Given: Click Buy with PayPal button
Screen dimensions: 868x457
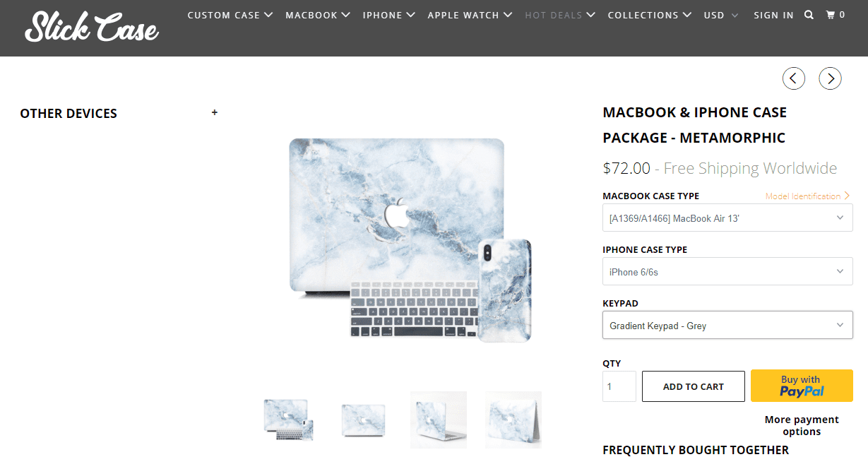Looking at the screenshot, I should point(802,386).
